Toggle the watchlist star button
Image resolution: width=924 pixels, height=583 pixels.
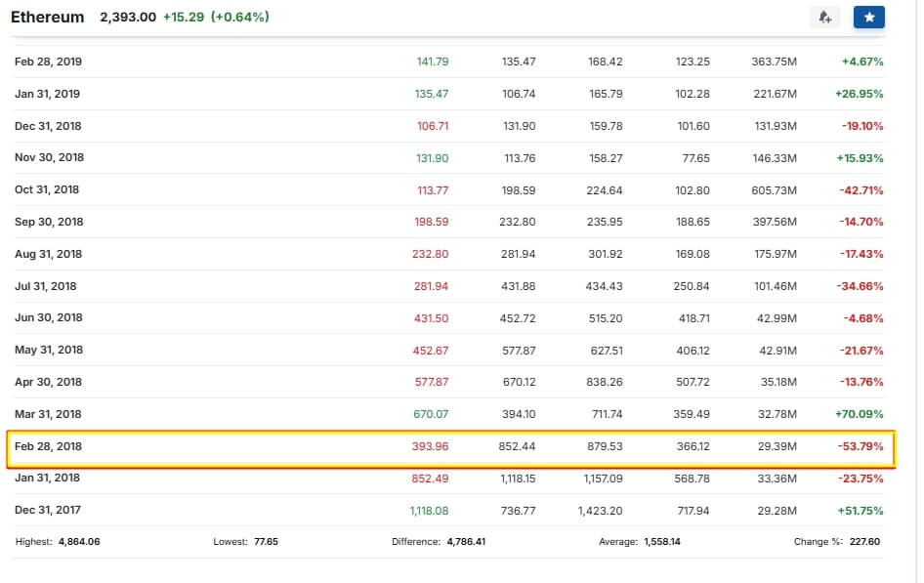tap(868, 17)
